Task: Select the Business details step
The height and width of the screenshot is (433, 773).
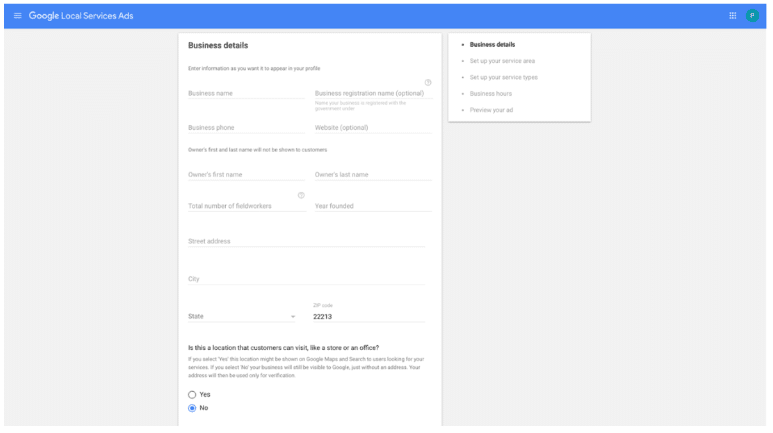Action: (492, 44)
